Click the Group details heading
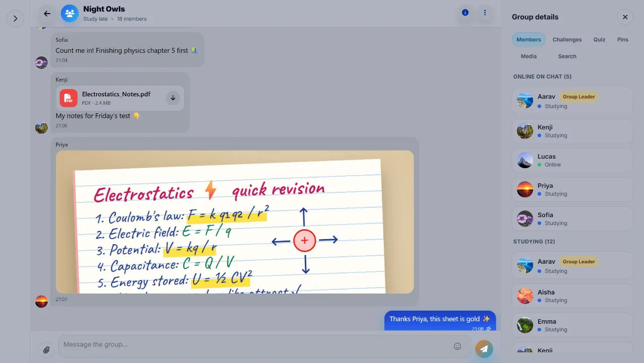This screenshot has width=644, height=363. pos(535,17)
